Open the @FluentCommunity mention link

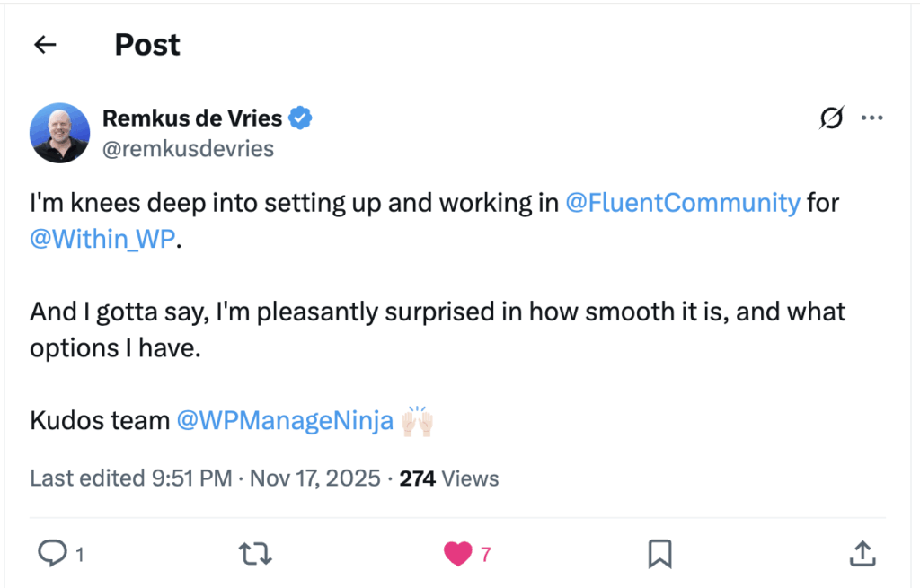point(685,202)
